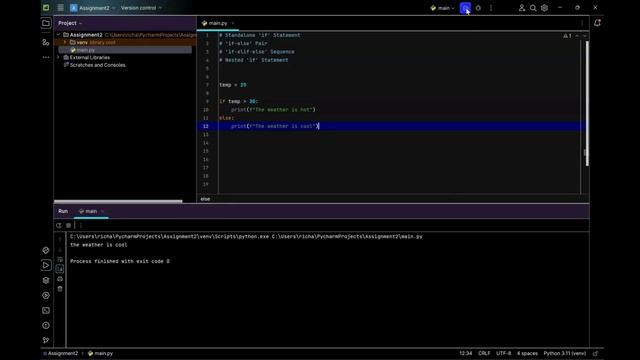Toggle scroll to end in the Run console
The width and height of the screenshot is (640, 360).
tap(60, 269)
